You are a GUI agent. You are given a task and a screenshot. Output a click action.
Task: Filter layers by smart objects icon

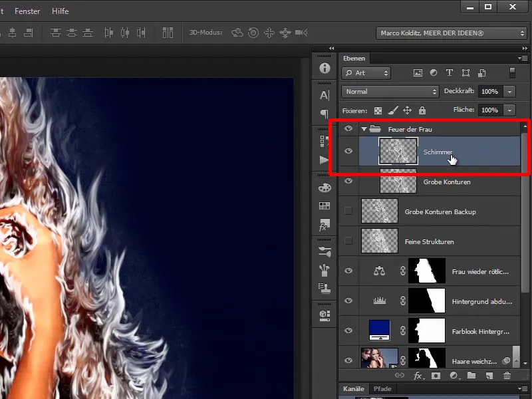tap(481, 72)
